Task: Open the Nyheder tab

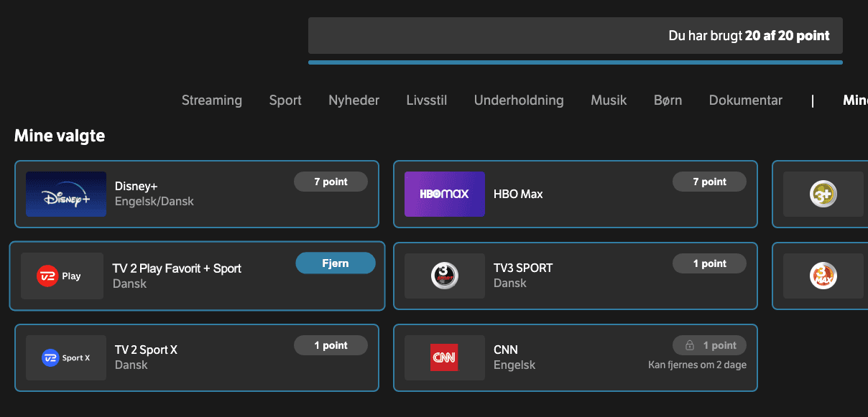Action: point(354,100)
